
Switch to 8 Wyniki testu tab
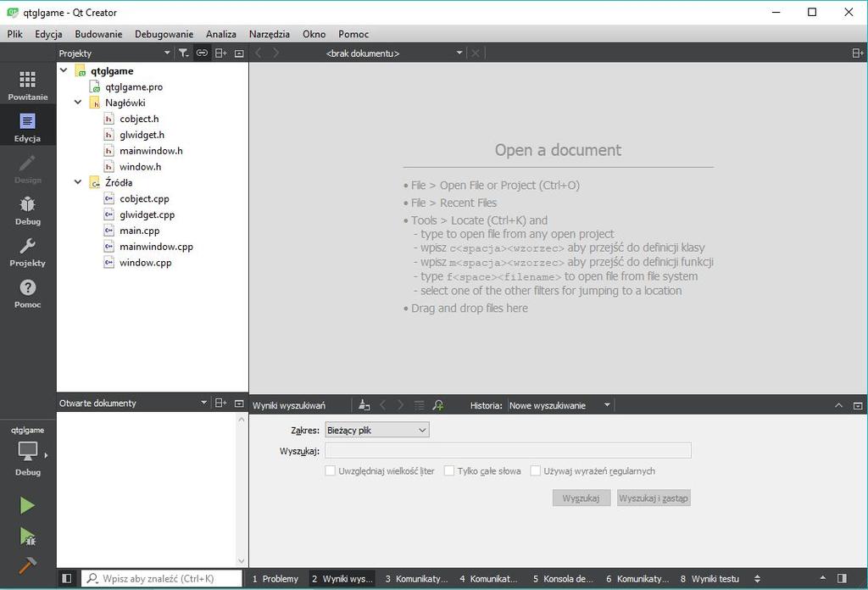tap(709, 578)
